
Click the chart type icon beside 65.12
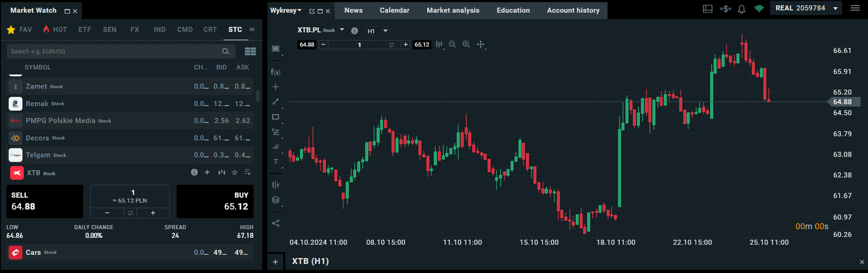tap(439, 45)
